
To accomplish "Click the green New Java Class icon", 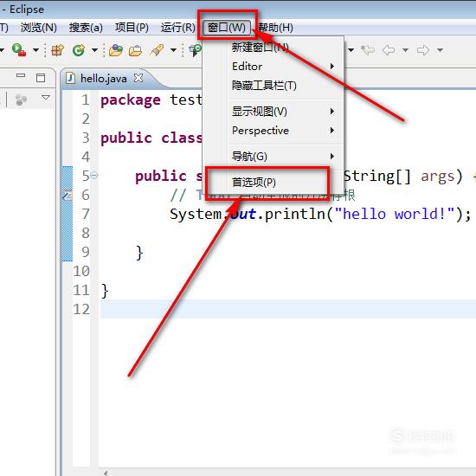I will 79,50.
